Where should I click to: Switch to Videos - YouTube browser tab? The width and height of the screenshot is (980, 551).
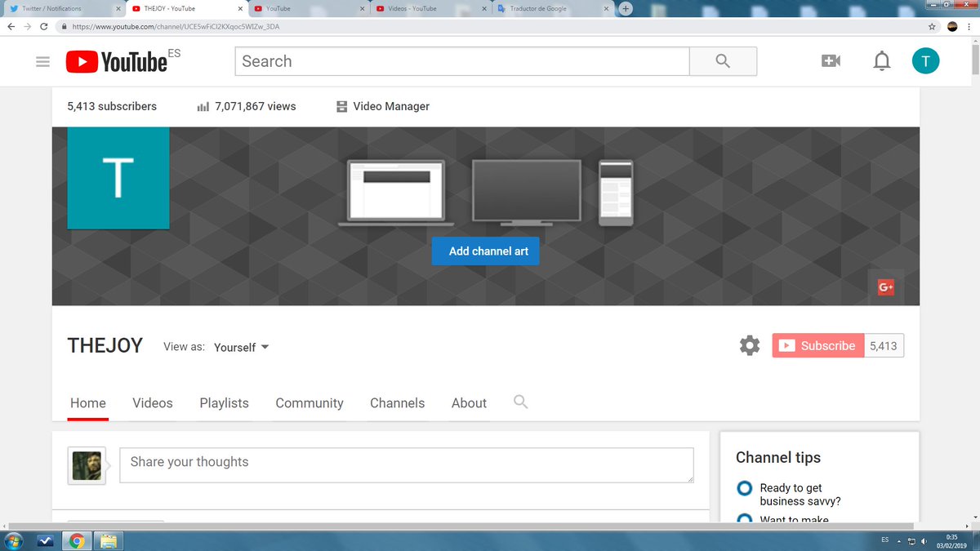[x=431, y=8]
